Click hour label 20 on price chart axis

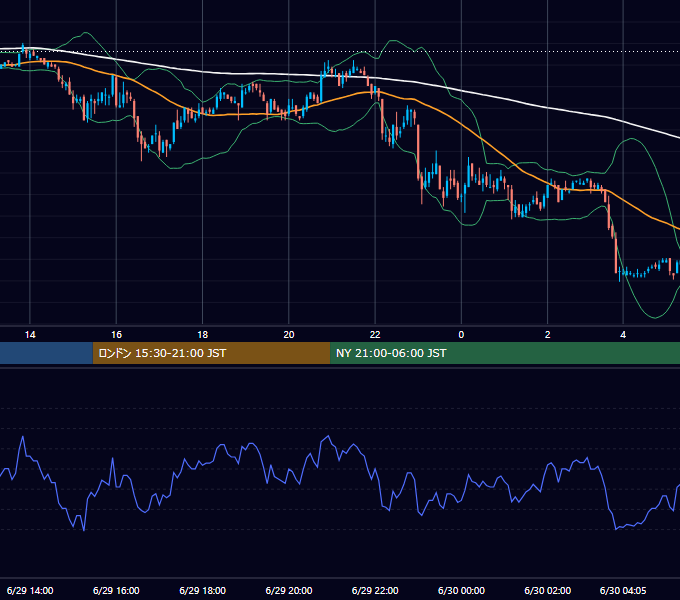click(x=289, y=335)
